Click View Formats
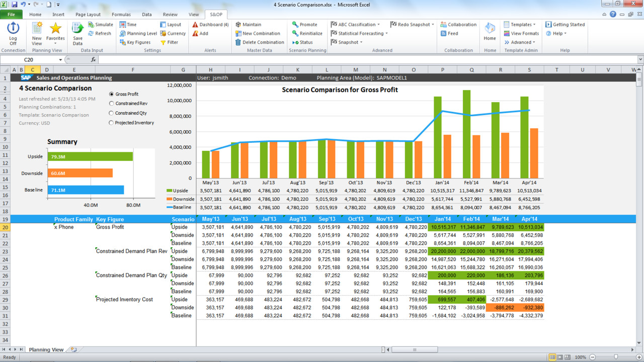 coord(521,34)
